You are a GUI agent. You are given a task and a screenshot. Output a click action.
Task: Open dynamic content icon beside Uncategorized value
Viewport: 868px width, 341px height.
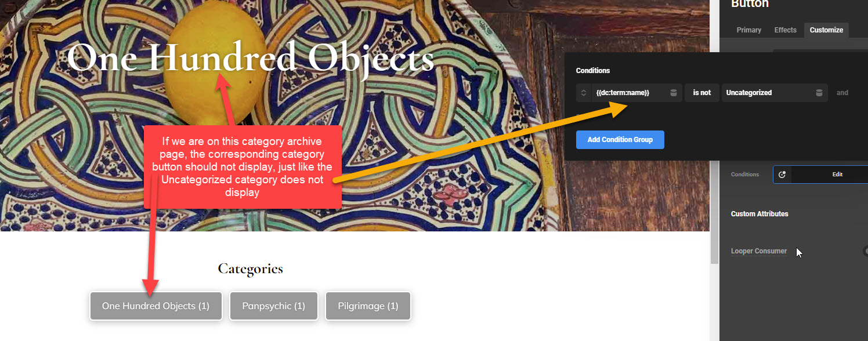pos(819,93)
